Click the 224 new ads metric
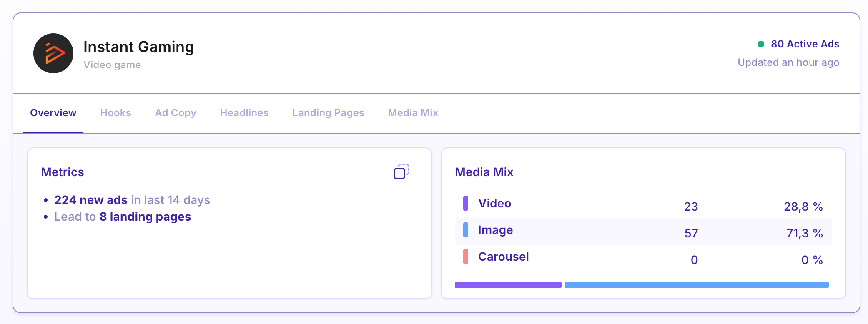The width and height of the screenshot is (868, 324). click(x=91, y=200)
